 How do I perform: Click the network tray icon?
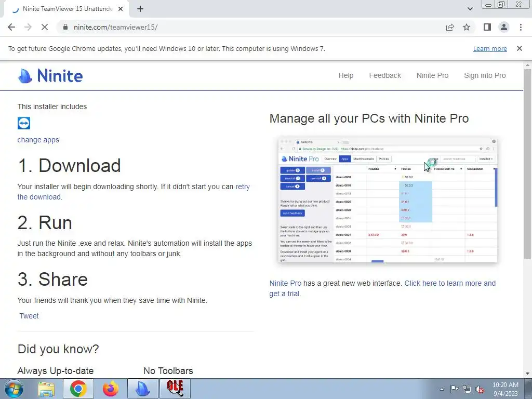(x=467, y=389)
